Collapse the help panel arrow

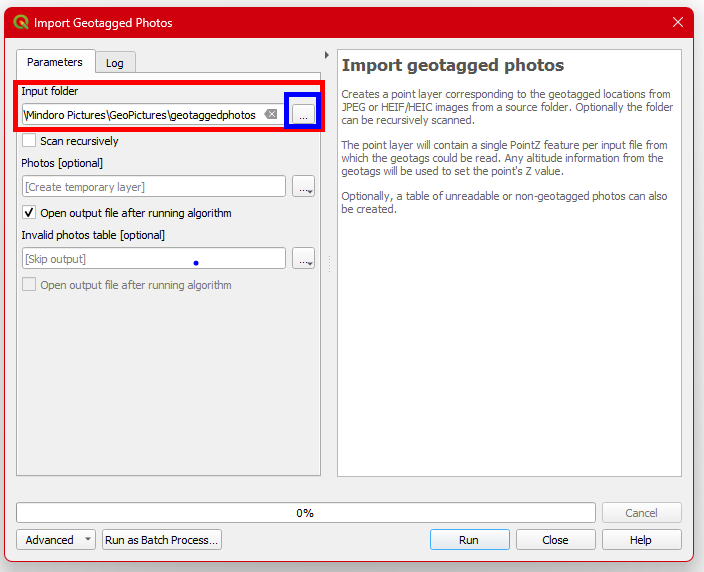click(x=327, y=55)
